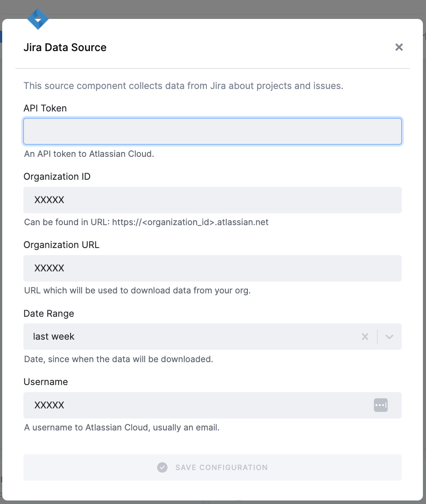Screen dimensions: 426x504
Task: Click the checkmark icon on Save Configuration button
Action: (x=162, y=467)
